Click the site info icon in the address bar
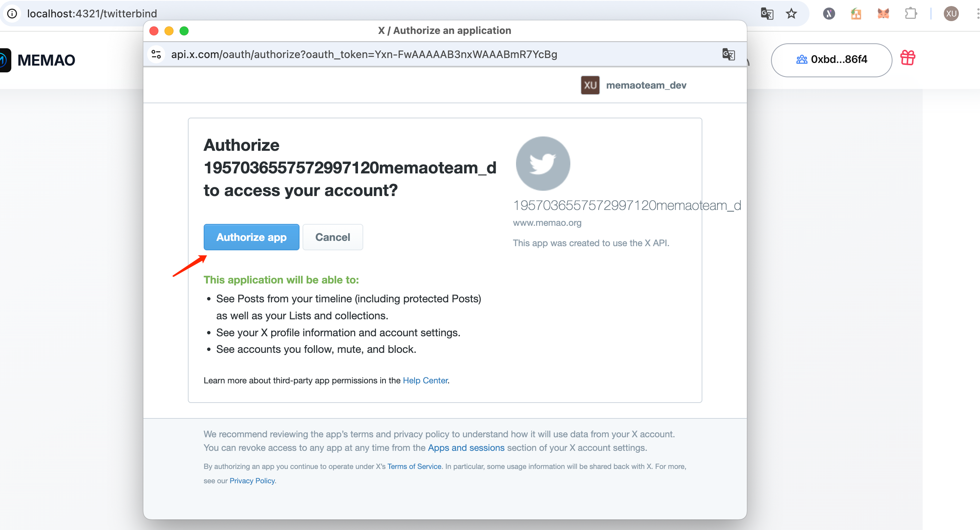This screenshot has height=530, width=980. (x=12, y=13)
